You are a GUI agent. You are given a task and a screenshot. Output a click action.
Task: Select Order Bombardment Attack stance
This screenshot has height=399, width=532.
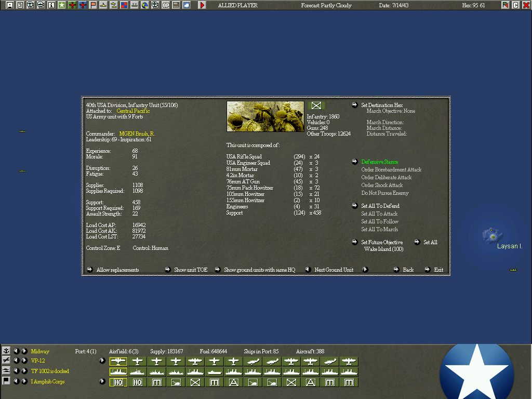391,170
